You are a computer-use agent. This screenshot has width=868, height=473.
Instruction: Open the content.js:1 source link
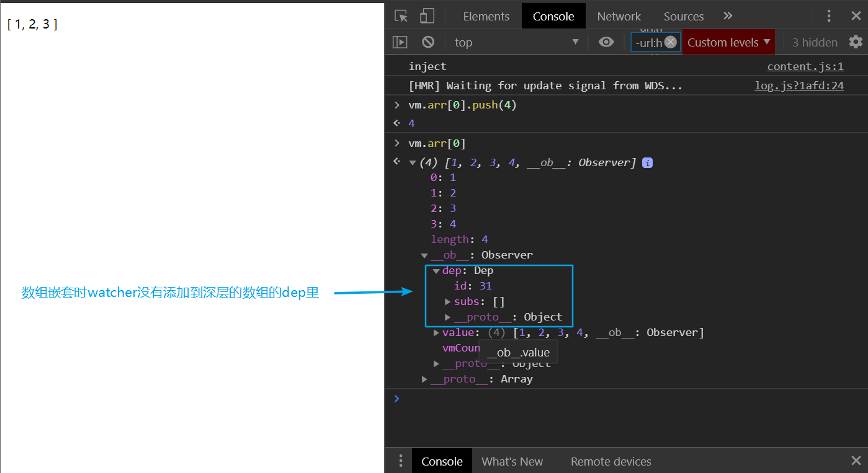point(805,66)
